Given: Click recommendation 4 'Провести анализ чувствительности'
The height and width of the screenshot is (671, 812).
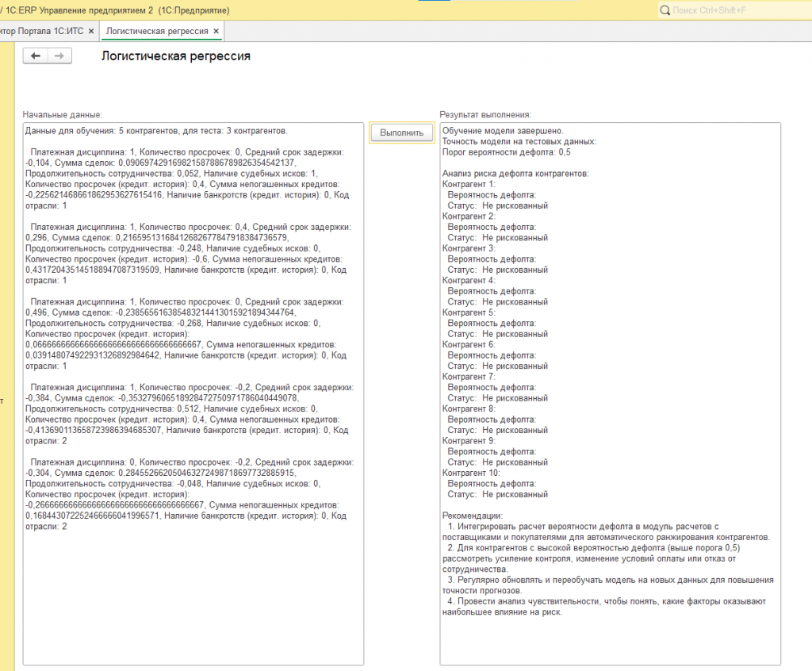Looking at the screenshot, I should click(x=603, y=607).
